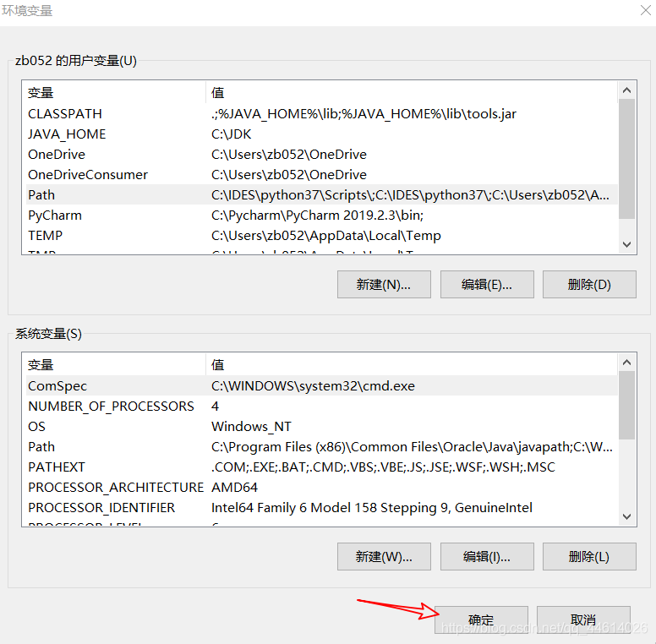The image size is (656, 644).
Task: Click 编辑(E)... for user variables
Action: (x=487, y=284)
